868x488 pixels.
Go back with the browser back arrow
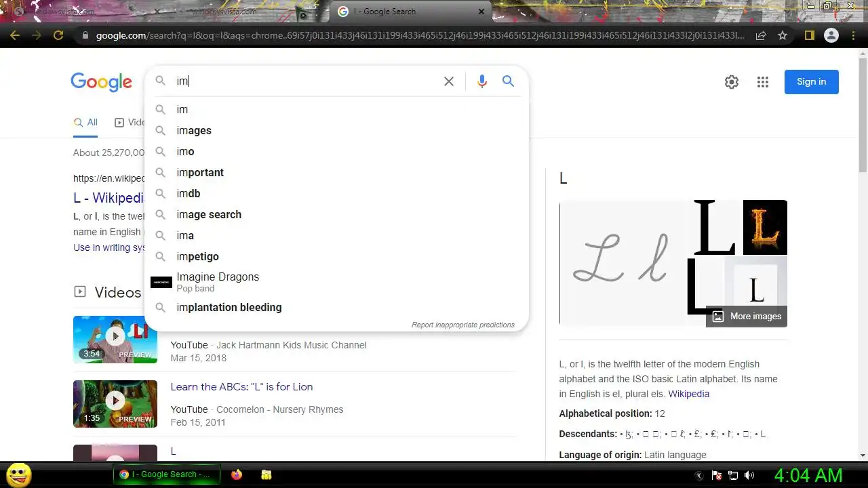point(15,35)
